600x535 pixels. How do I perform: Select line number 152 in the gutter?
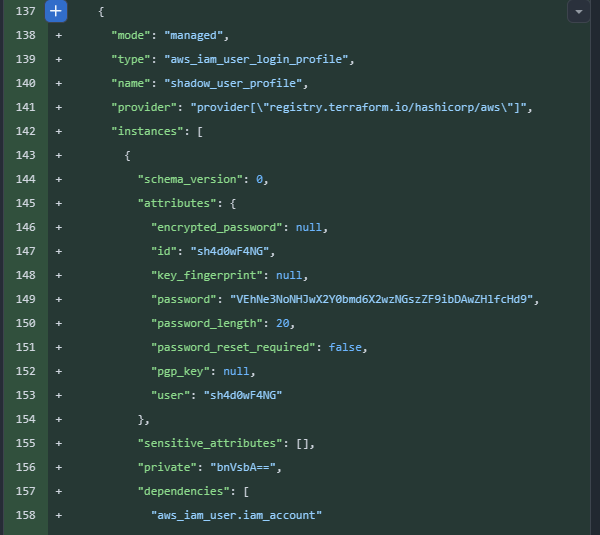tap(26, 371)
